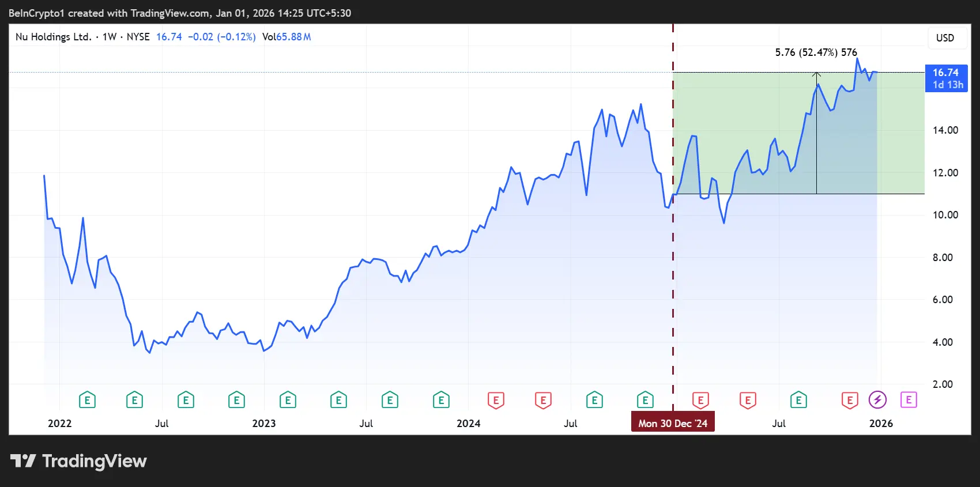This screenshot has height=487, width=980.
Task: Click the 2023 label on the time axis
Action: 264,423
